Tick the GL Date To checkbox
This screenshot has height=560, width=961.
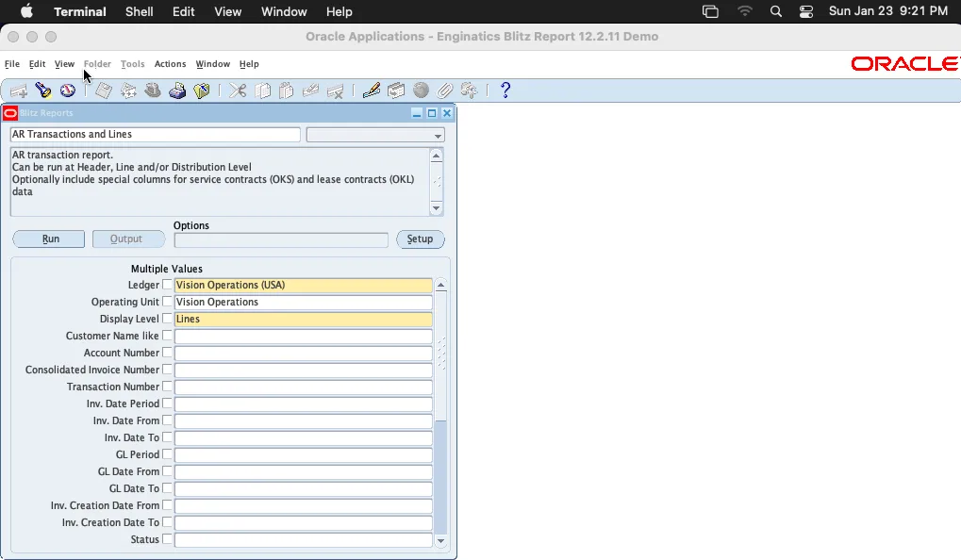pos(167,488)
